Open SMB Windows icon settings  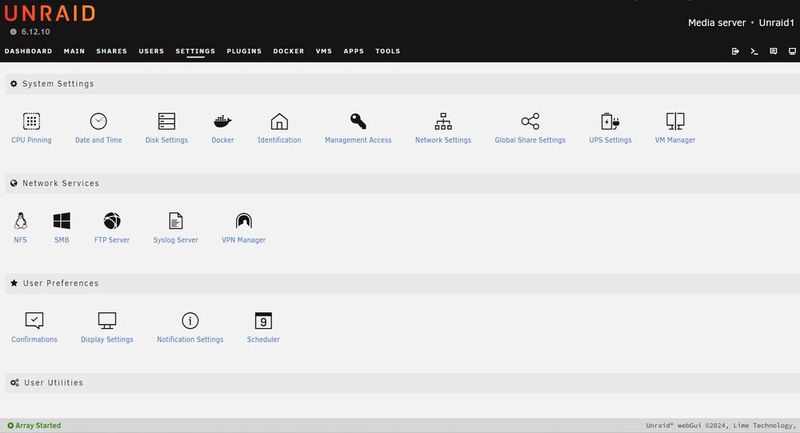(62, 221)
